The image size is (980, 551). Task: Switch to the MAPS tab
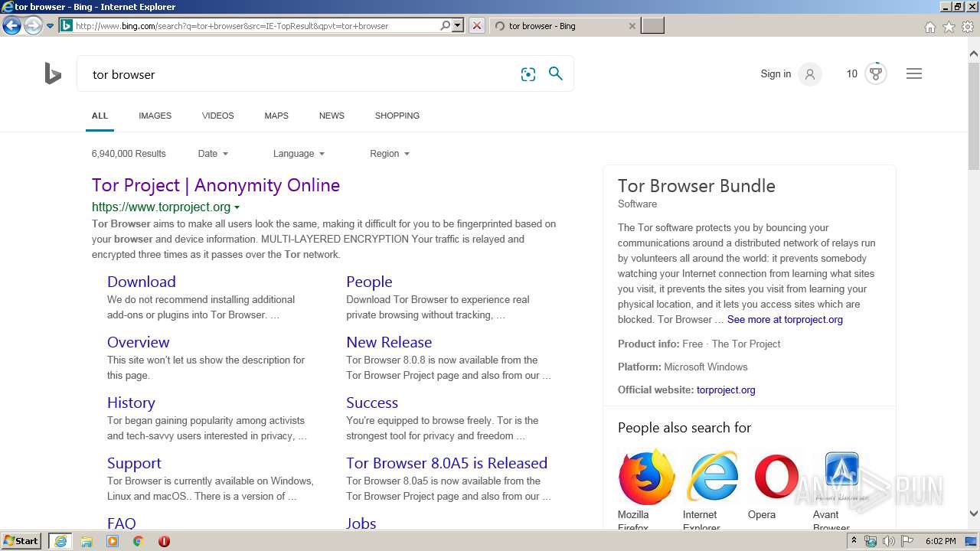pos(276,116)
